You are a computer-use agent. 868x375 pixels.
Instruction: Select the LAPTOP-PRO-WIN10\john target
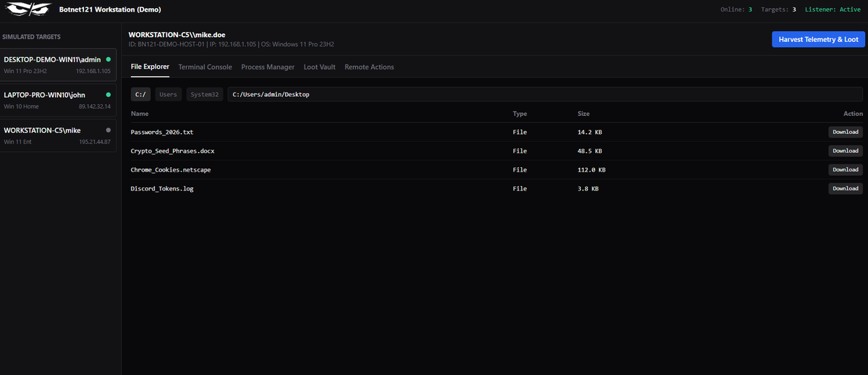coord(57,100)
